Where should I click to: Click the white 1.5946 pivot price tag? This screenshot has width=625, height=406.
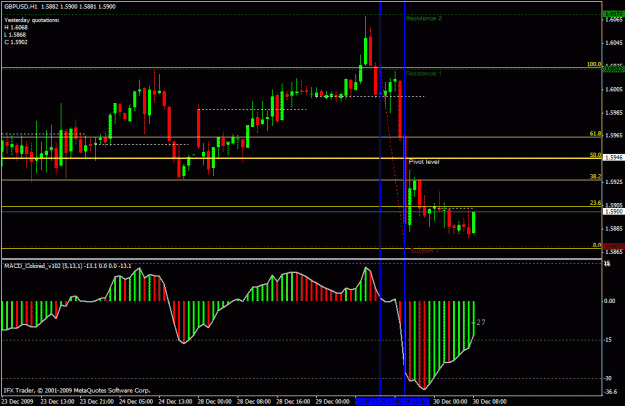coord(614,157)
